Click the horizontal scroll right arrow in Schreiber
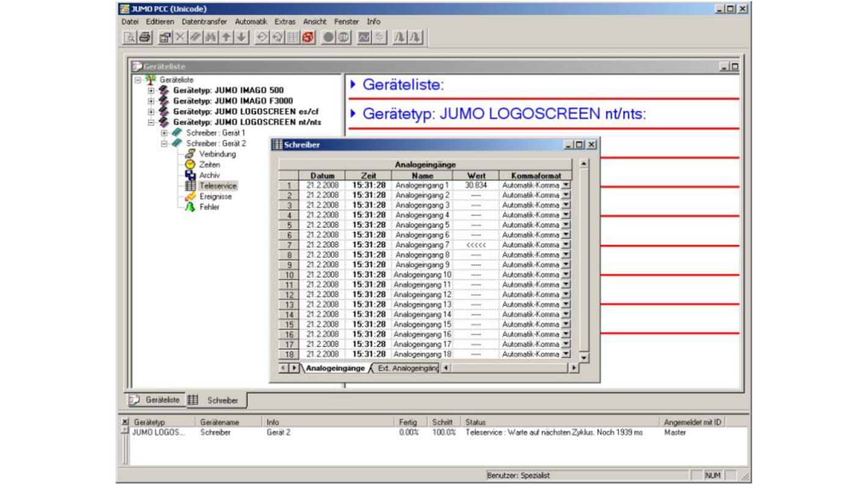Image resolution: width=868 pixels, height=488 pixels. pos(573,368)
